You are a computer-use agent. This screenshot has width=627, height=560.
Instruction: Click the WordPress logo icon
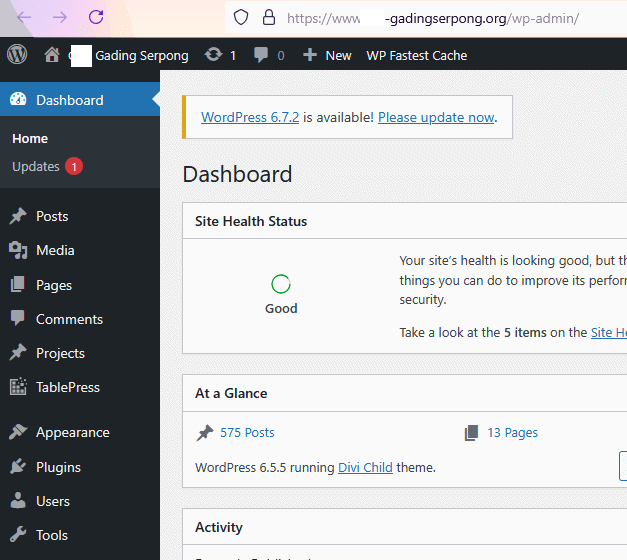pyautogui.click(x=17, y=54)
